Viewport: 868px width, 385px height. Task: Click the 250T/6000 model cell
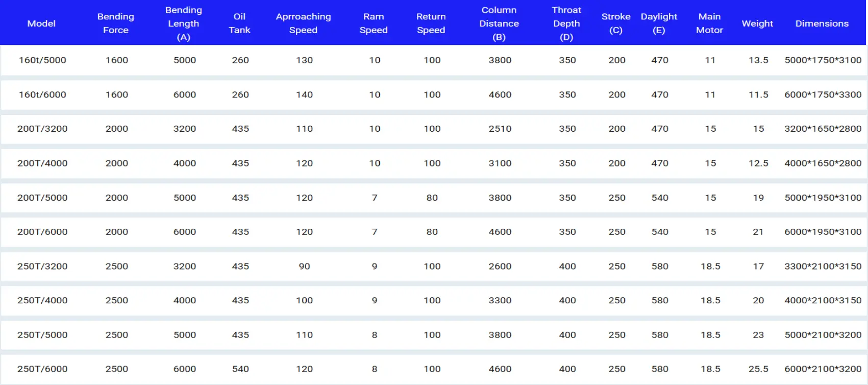[42, 369]
